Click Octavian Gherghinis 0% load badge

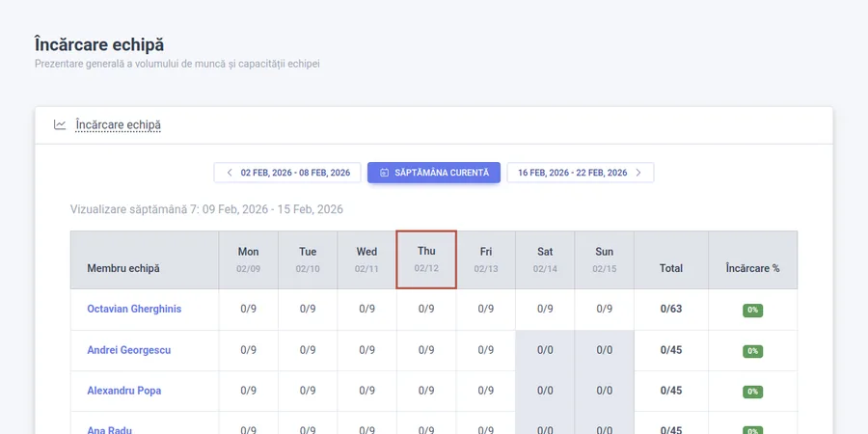pyautogui.click(x=753, y=311)
